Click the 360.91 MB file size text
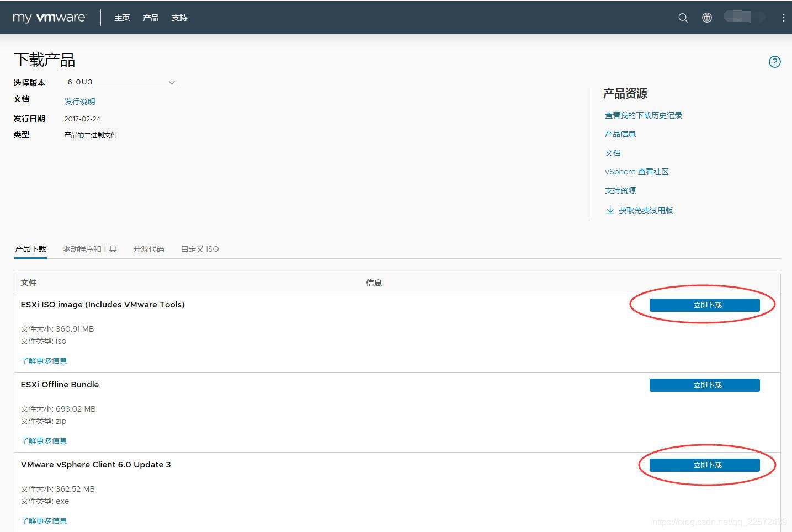792x532 pixels. point(75,329)
